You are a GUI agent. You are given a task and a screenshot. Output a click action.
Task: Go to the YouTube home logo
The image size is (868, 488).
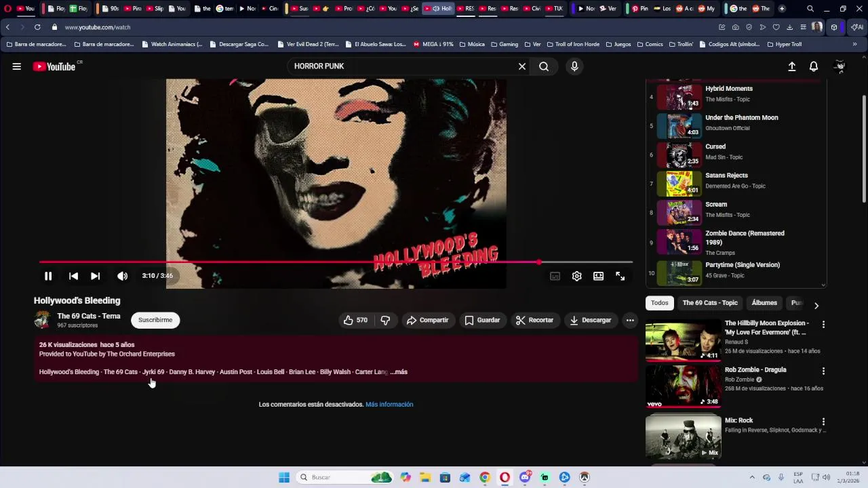[54, 66]
